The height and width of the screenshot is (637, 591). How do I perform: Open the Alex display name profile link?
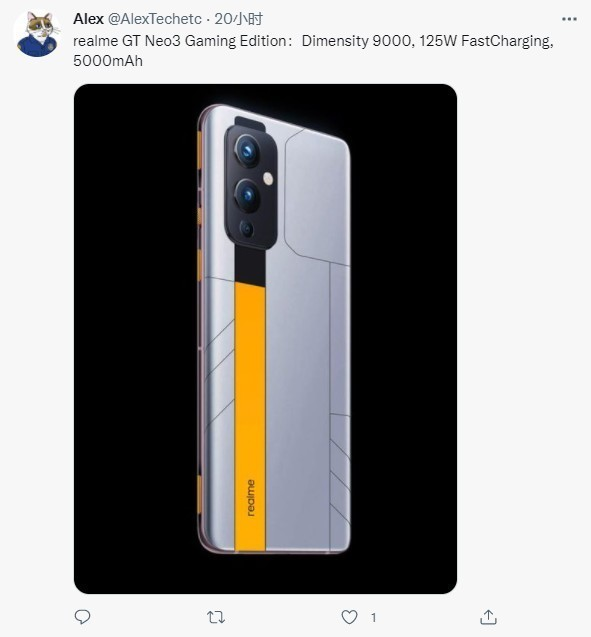[89, 19]
